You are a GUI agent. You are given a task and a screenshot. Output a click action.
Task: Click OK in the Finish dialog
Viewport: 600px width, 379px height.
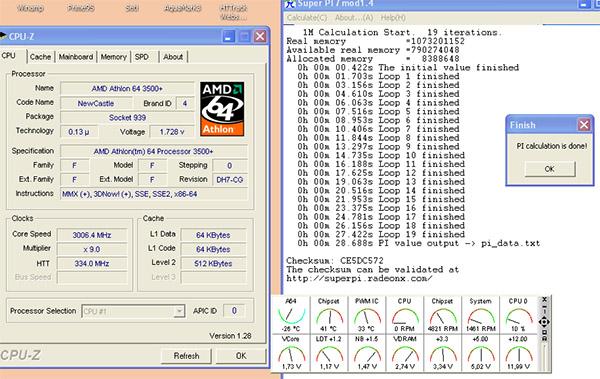[x=549, y=169]
